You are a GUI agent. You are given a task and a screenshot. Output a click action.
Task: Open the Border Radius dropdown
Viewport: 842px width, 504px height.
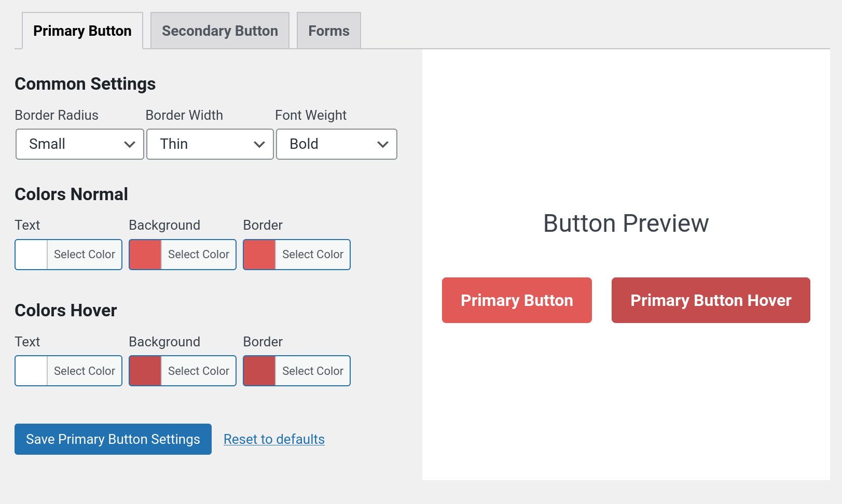tap(79, 144)
